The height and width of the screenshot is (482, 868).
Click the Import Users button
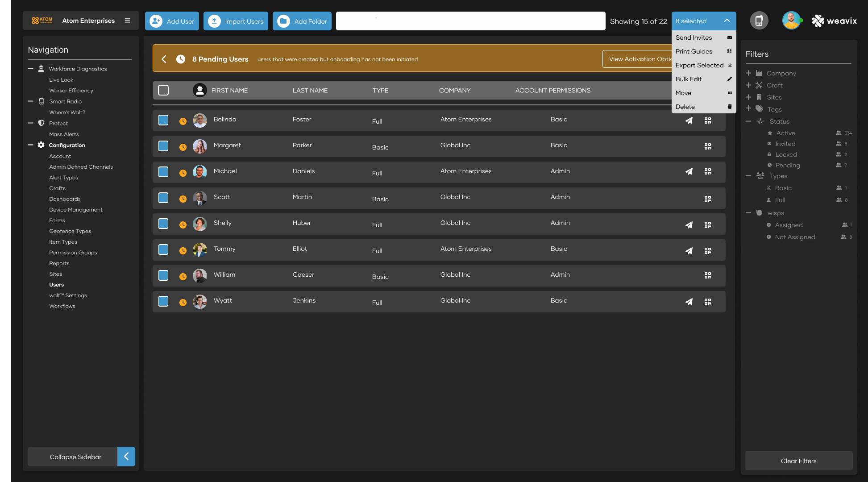click(x=236, y=21)
